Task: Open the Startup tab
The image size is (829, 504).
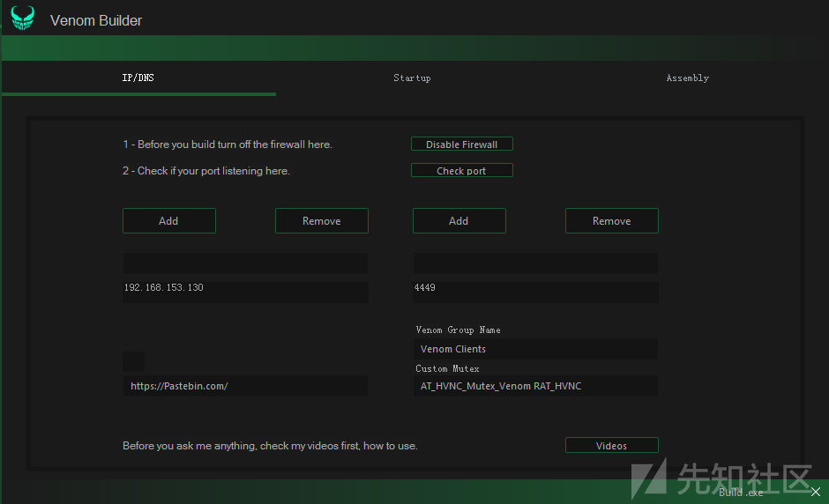Action: click(412, 78)
